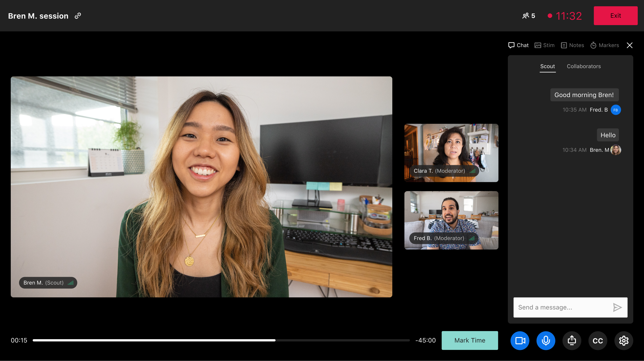Exit the session
This screenshot has width=644, height=361.
pyautogui.click(x=615, y=16)
